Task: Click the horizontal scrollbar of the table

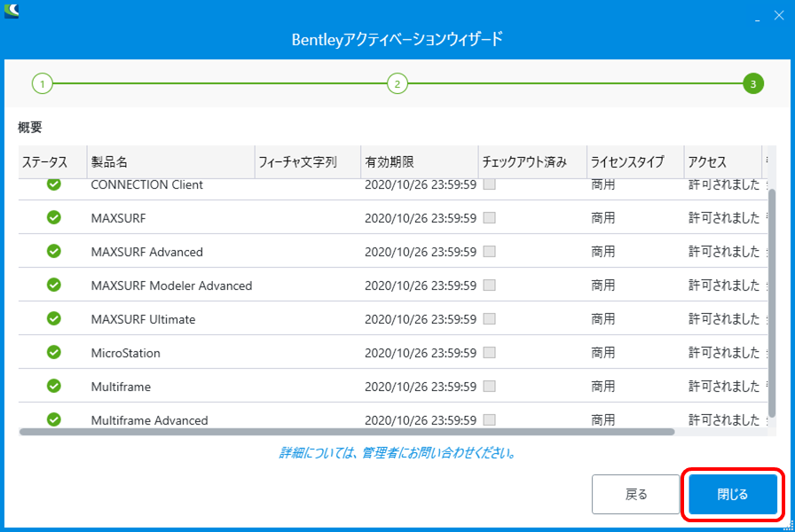Action: 347,432
